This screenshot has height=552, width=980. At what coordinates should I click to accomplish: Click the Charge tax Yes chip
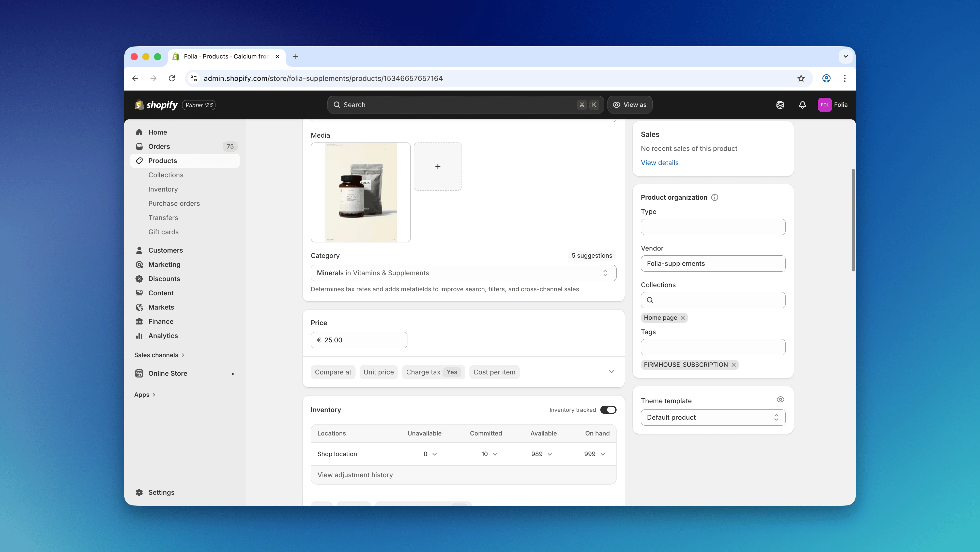pyautogui.click(x=433, y=372)
